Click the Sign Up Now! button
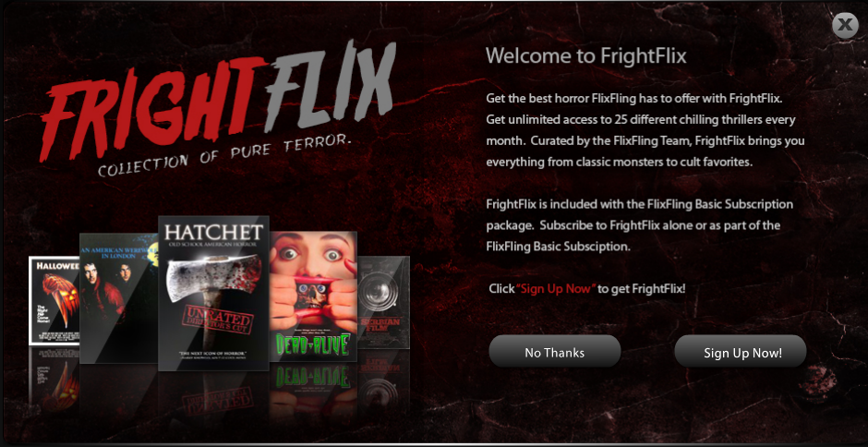The width and height of the screenshot is (868, 447). click(x=741, y=352)
